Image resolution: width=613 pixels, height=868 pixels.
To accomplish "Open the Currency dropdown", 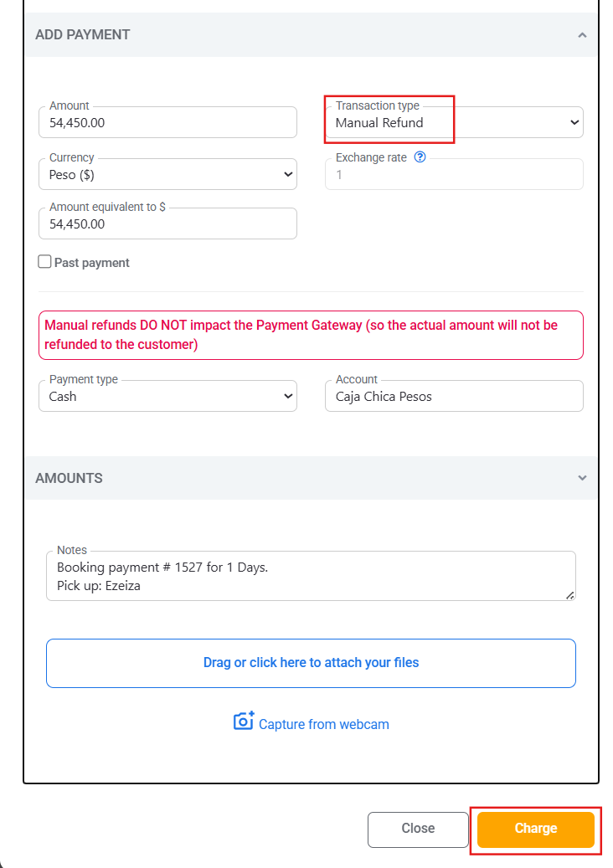I will coord(167,174).
